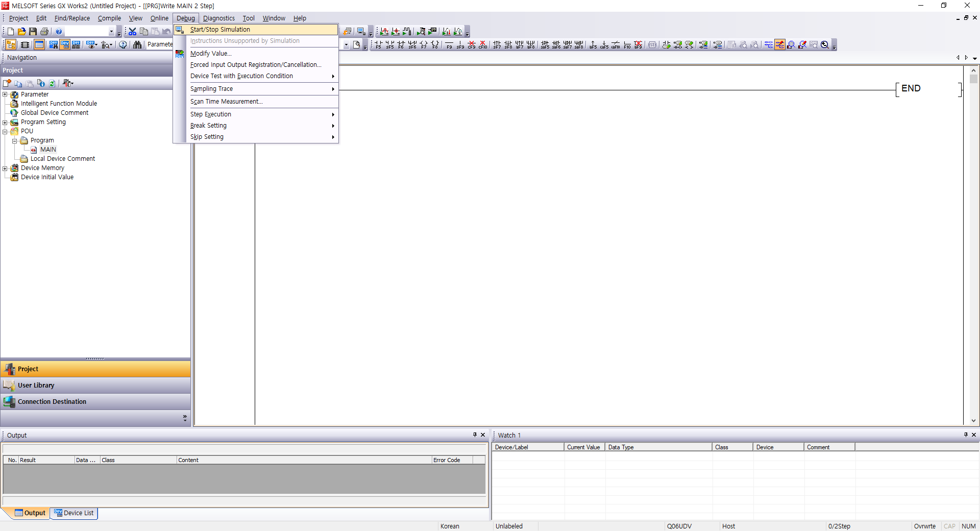Insert falling pulse sF8 icon

[508, 45]
